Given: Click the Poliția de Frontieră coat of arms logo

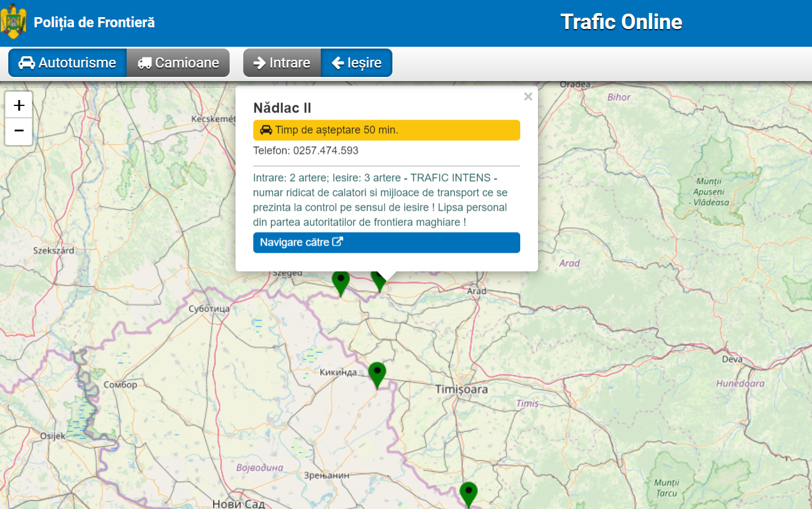Looking at the screenshot, I should 14,22.
